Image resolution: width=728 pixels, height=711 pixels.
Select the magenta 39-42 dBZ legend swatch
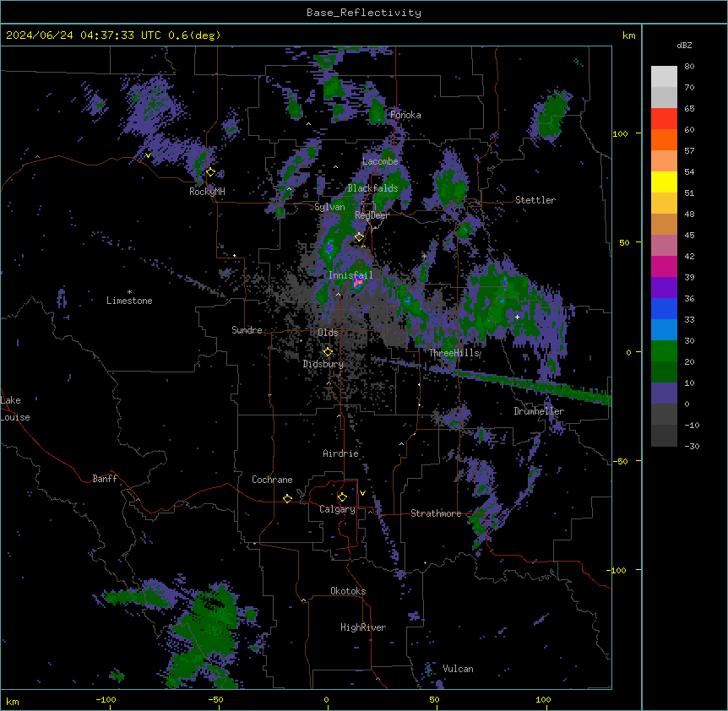pos(664,266)
